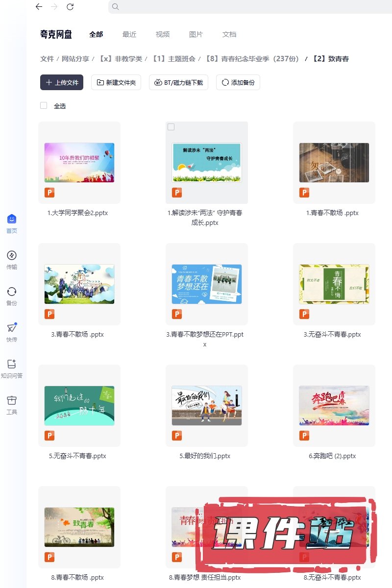
Task: Click the 上传文件 upload button
Action: coord(62,82)
